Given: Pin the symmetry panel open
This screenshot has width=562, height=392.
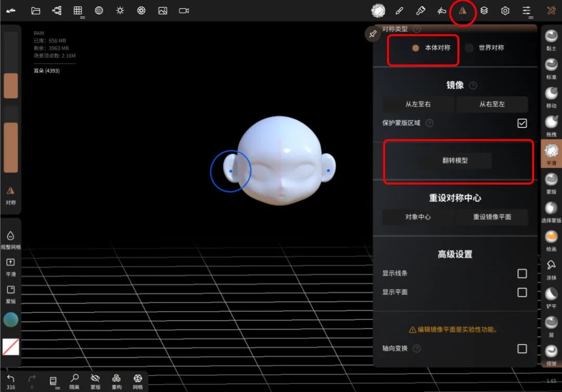Looking at the screenshot, I should click(x=373, y=34).
